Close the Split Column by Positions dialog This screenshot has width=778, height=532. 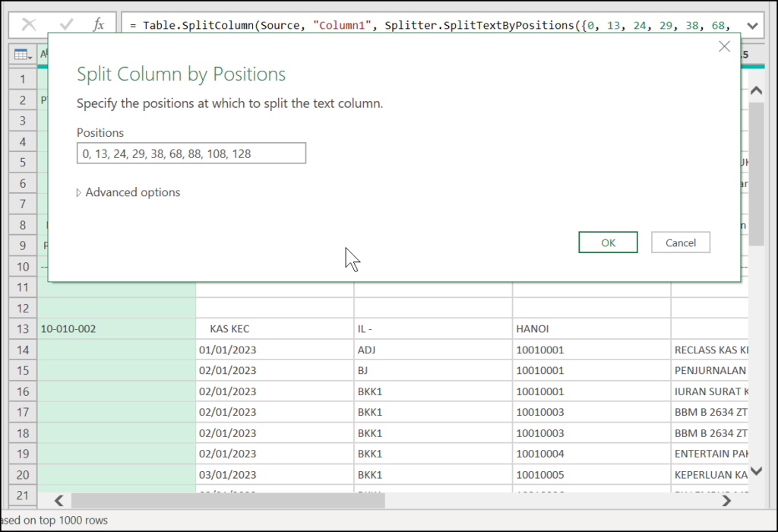[724, 46]
